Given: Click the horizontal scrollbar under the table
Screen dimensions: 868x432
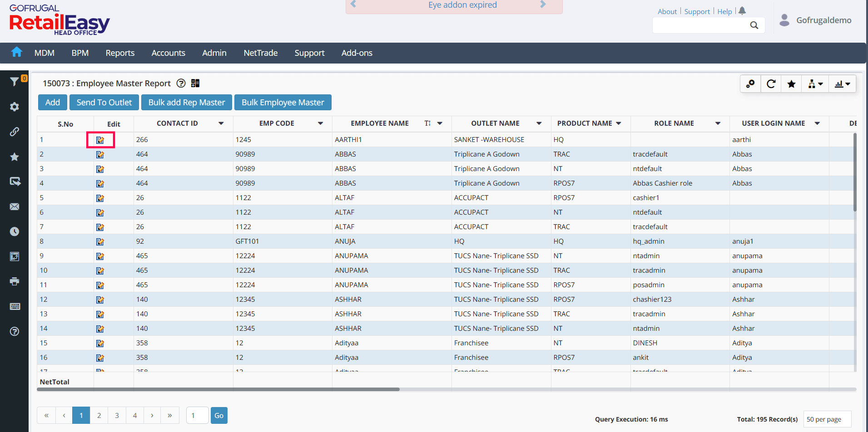Looking at the screenshot, I should (x=218, y=389).
